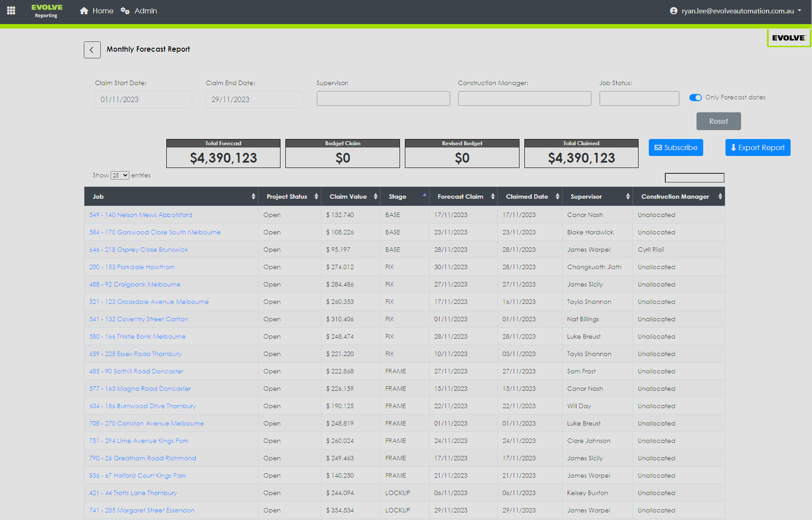Go to Home in the navbar
Viewport: 812px width, 520px height.
tap(103, 11)
